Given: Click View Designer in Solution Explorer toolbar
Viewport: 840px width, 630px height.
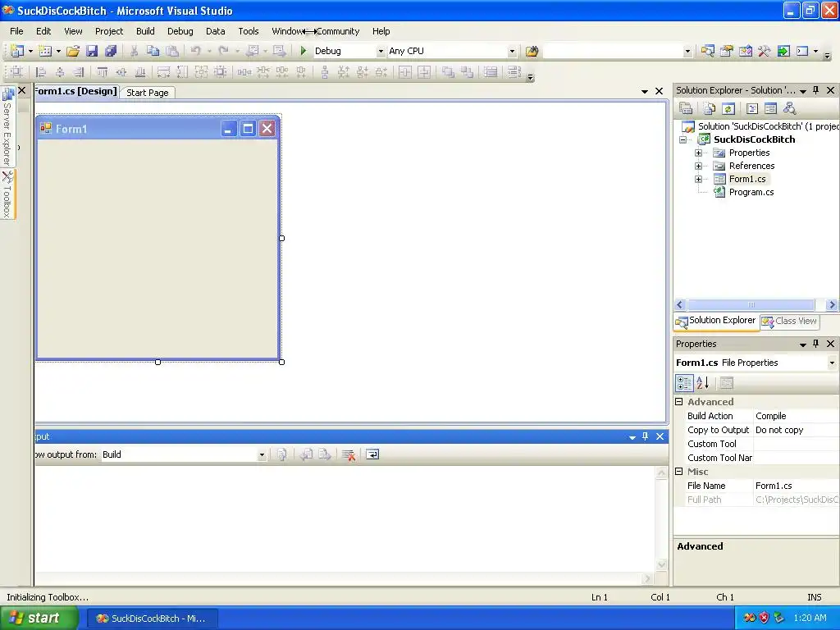Looking at the screenshot, I should [x=771, y=109].
